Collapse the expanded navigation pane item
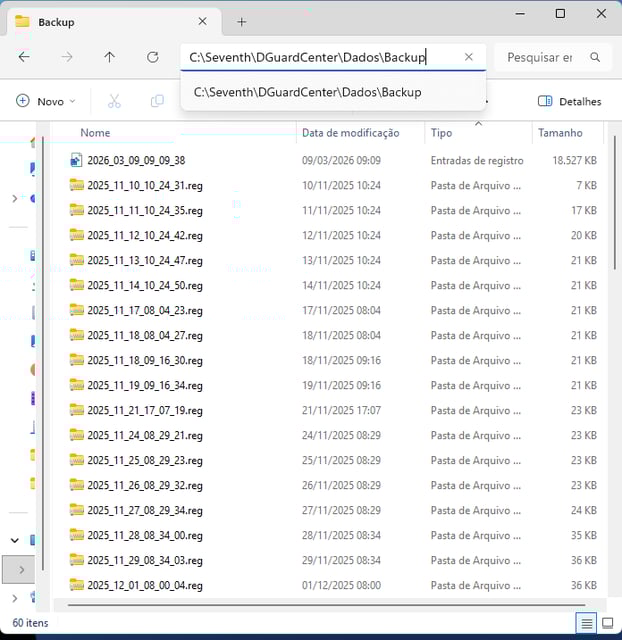 [x=14, y=540]
